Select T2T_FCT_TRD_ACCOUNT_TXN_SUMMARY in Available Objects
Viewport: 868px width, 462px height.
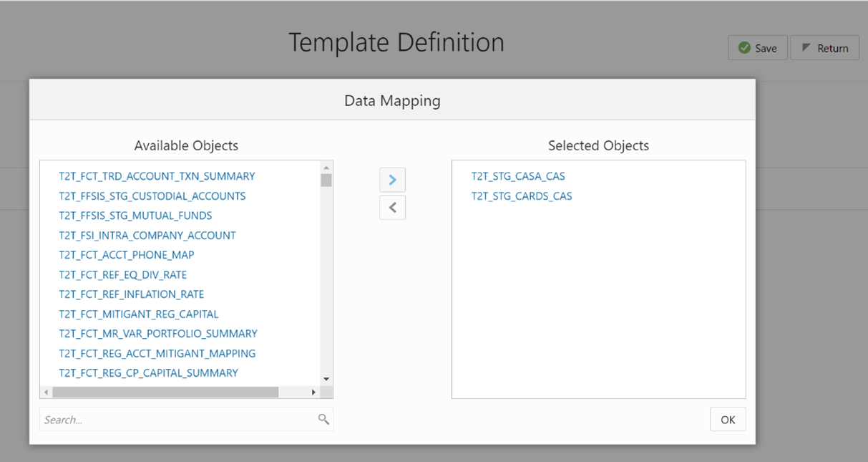(x=157, y=176)
